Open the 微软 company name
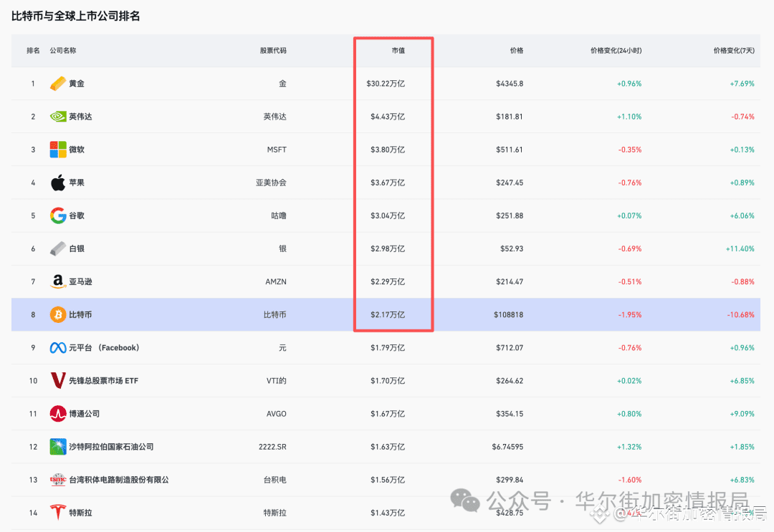This screenshot has height=532, width=774. pyautogui.click(x=77, y=150)
